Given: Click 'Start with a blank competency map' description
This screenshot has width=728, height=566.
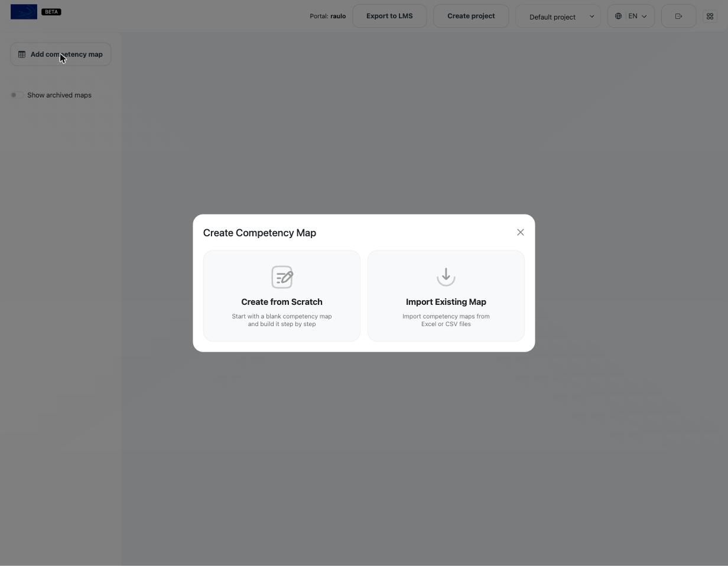Looking at the screenshot, I should point(282,320).
